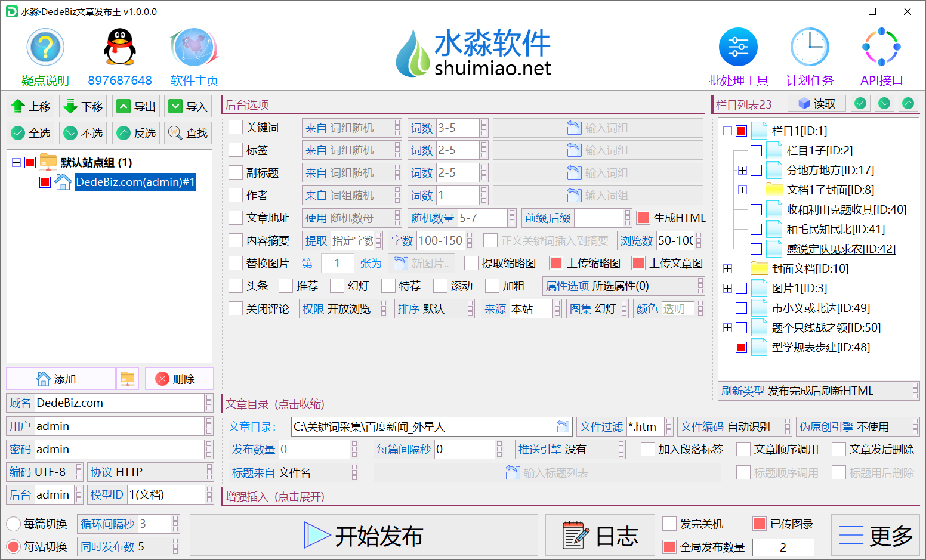Click 反选 invert selection
The image size is (926, 560).
click(x=135, y=133)
